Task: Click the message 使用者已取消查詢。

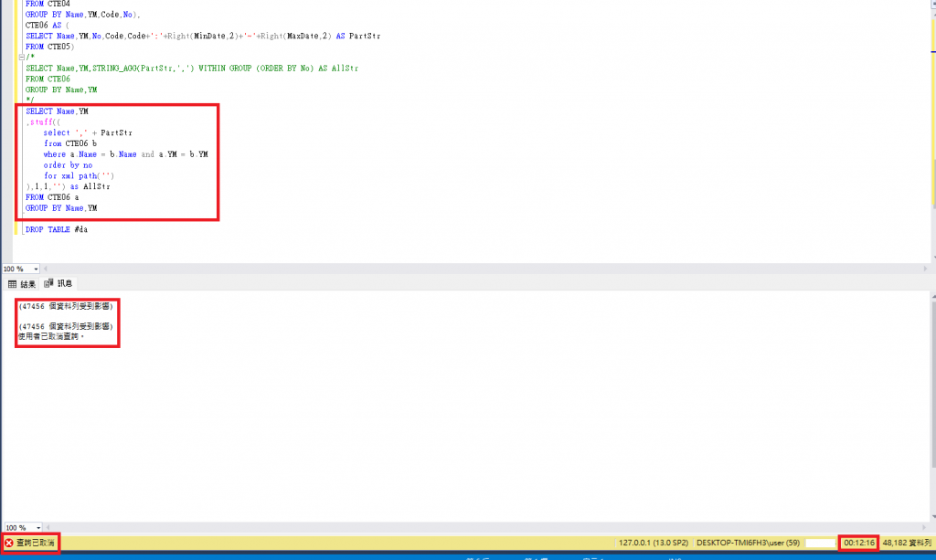Action: coord(51,336)
